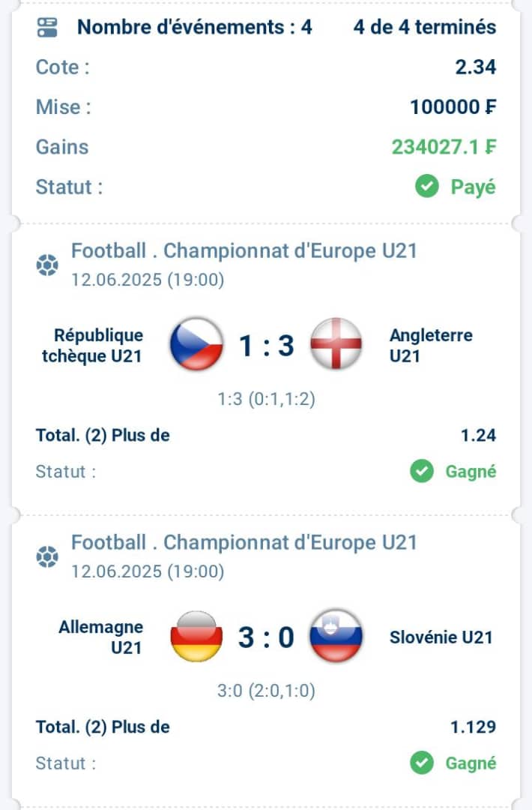
Task: Click the Gains amount 234027.1 F
Action: (x=444, y=147)
